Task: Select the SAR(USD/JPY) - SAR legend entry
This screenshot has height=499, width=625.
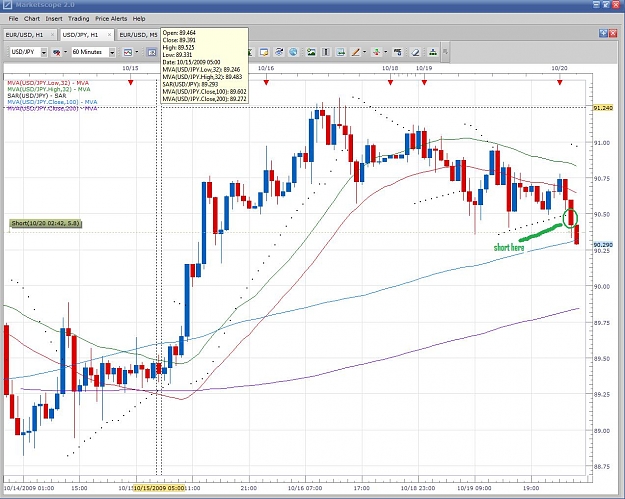Action: [x=37, y=96]
